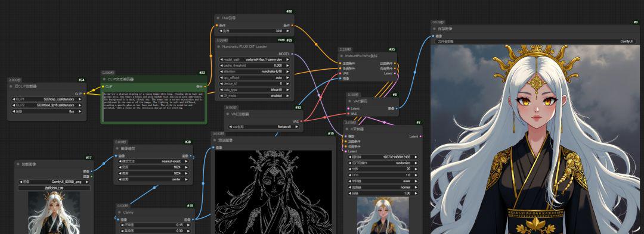Collapse the Nunchaku FLUX DiT Loader node dot

tap(218, 46)
